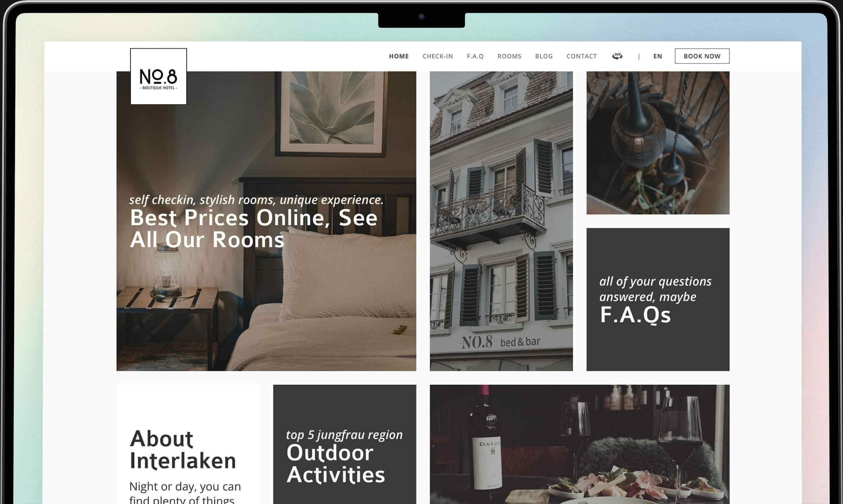Click the hanging lamps photo tile

pos(658,143)
